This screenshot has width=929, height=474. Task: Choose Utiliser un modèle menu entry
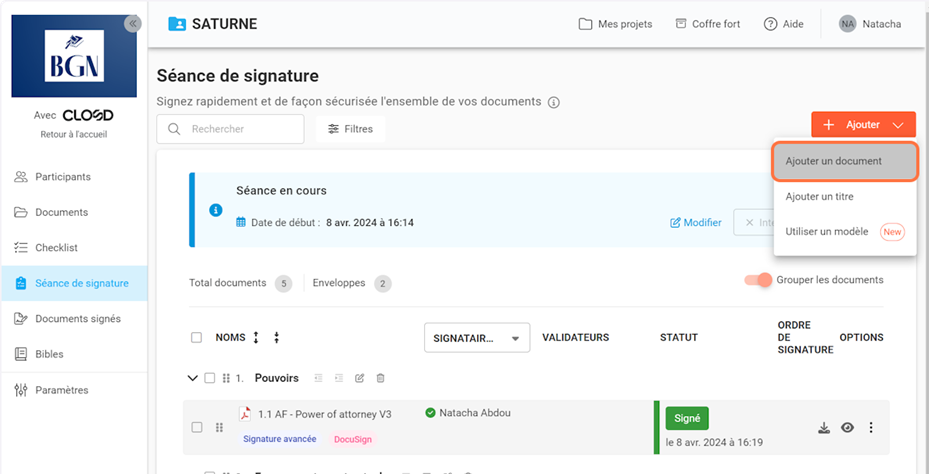point(827,232)
